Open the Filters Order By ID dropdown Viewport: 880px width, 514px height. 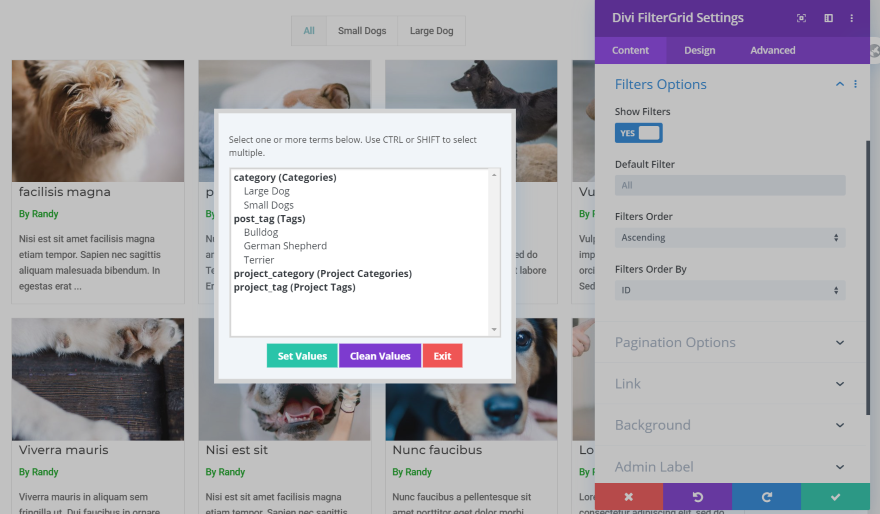point(730,290)
